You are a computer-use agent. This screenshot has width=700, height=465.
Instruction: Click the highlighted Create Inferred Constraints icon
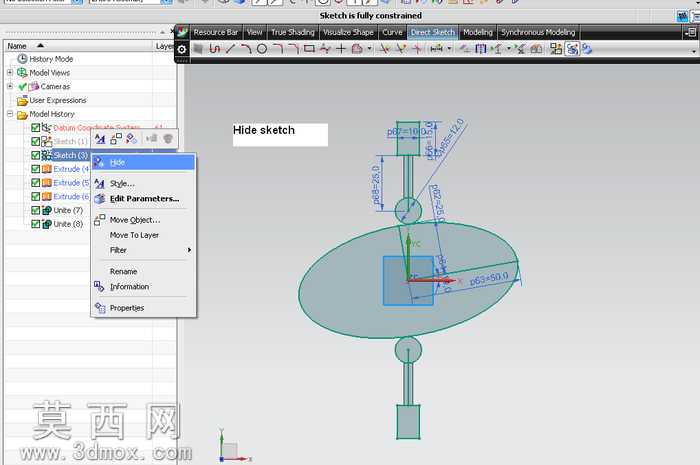point(572,49)
